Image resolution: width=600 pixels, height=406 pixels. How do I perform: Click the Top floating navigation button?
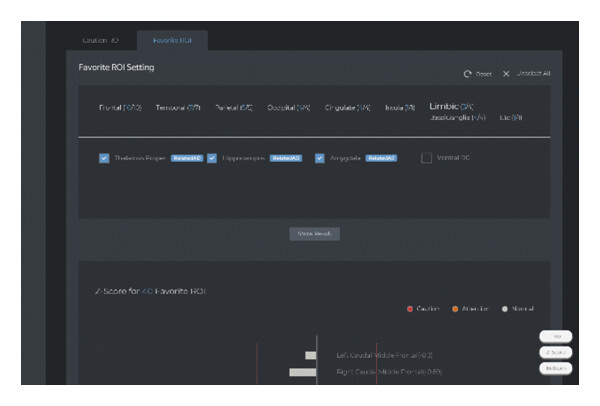[x=556, y=336]
